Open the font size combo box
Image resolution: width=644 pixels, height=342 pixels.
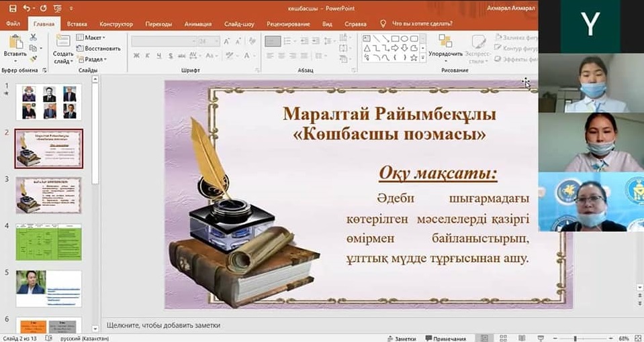tap(209, 41)
